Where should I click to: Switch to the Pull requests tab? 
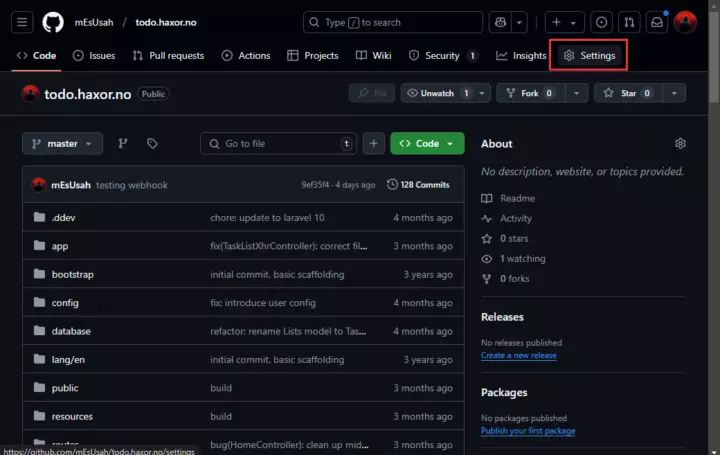pyautogui.click(x=168, y=56)
